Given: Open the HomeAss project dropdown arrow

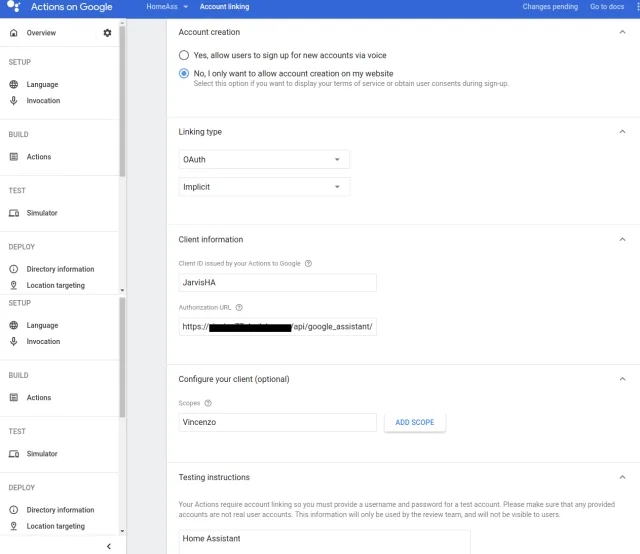Looking at the screenshot, I should tap(186, 7).
